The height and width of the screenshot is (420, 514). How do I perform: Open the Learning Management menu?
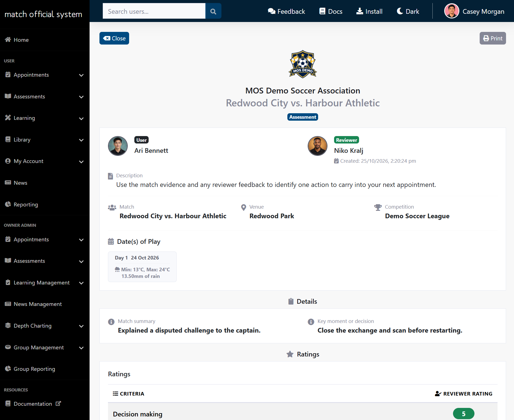[x=45, y=283]
